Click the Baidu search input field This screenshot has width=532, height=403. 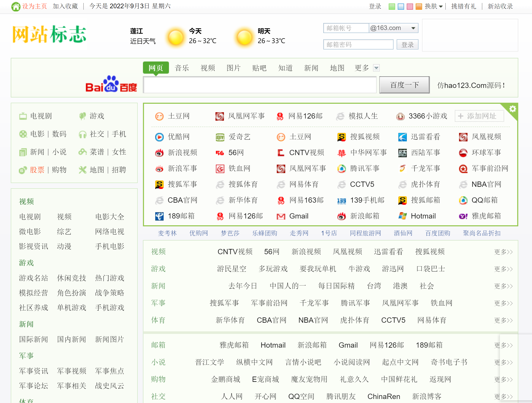tap(260, 85)
